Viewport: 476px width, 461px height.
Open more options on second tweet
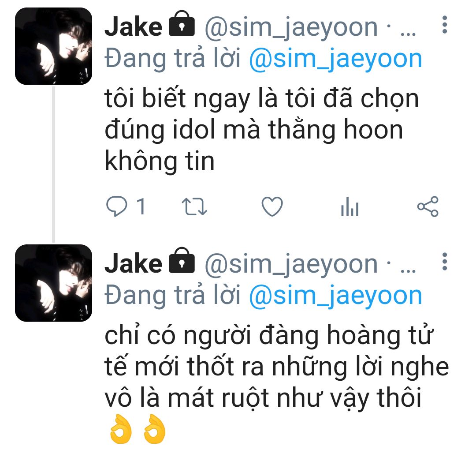pyautogui.click(x=444, y=261)
